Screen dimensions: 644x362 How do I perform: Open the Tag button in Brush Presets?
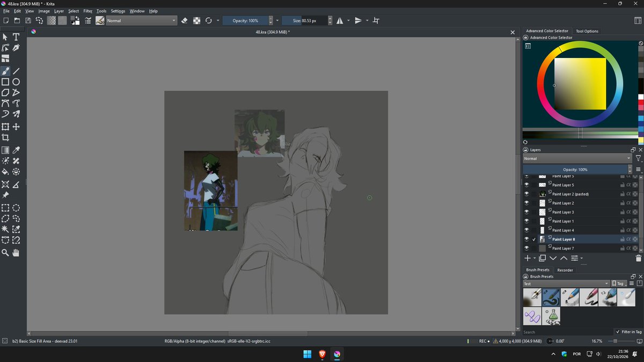(x=618, y=284)
